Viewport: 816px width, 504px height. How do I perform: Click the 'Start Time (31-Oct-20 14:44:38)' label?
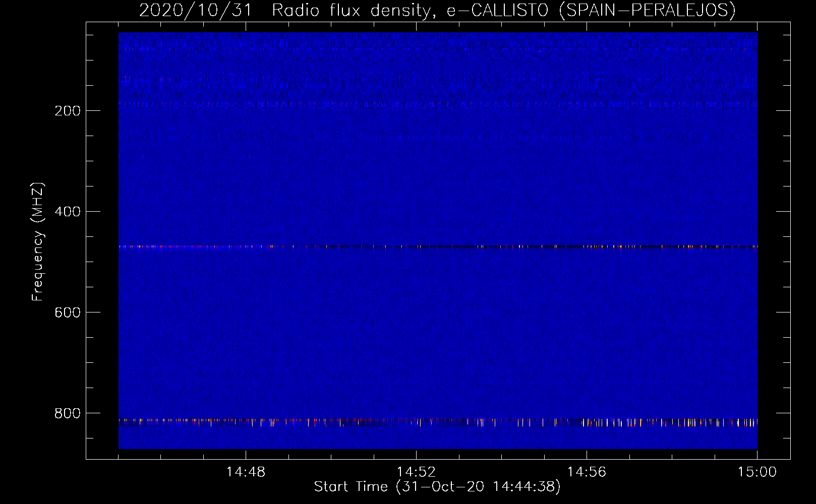[437, 487]
